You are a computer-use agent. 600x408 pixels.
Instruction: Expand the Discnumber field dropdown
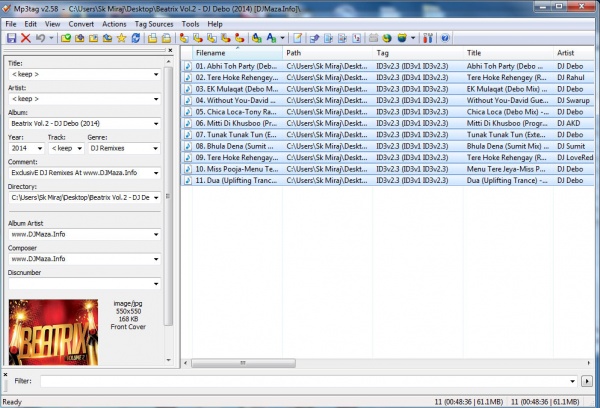156,284
